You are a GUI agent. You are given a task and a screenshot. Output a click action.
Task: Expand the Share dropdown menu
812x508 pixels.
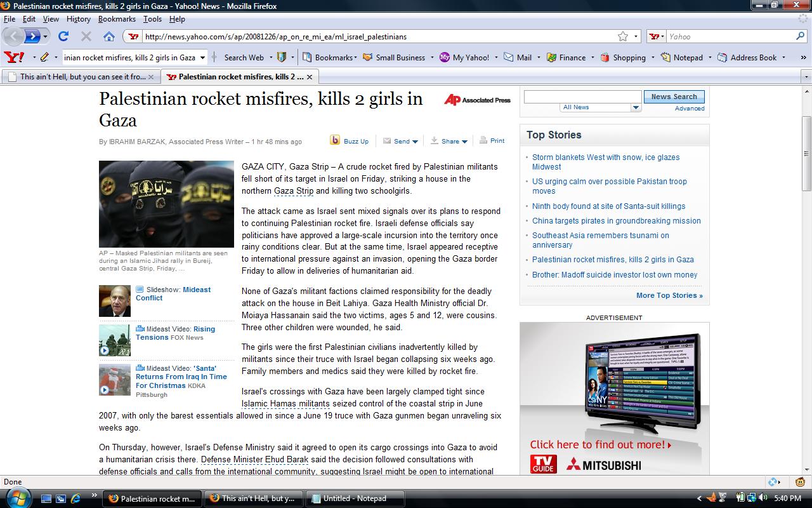coord(464,142)
